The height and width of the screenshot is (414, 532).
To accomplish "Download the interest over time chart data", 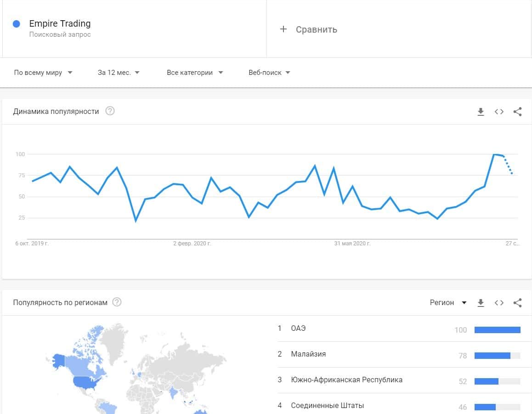I will (481, 112).
